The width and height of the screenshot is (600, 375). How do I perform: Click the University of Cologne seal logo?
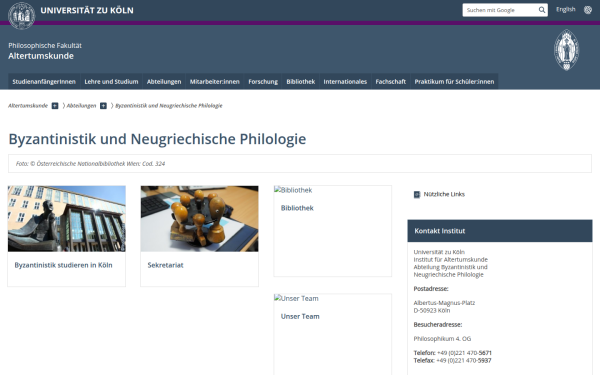(x=22, y=16)
